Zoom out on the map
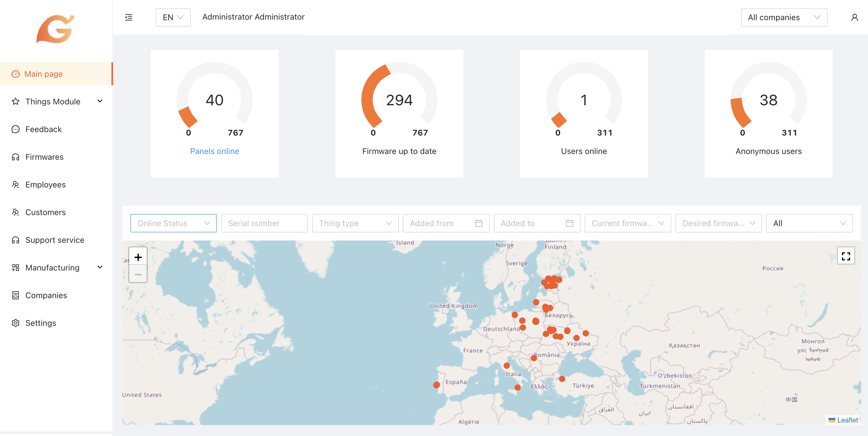This screenshot has height=436, width=868. [138, 275]
